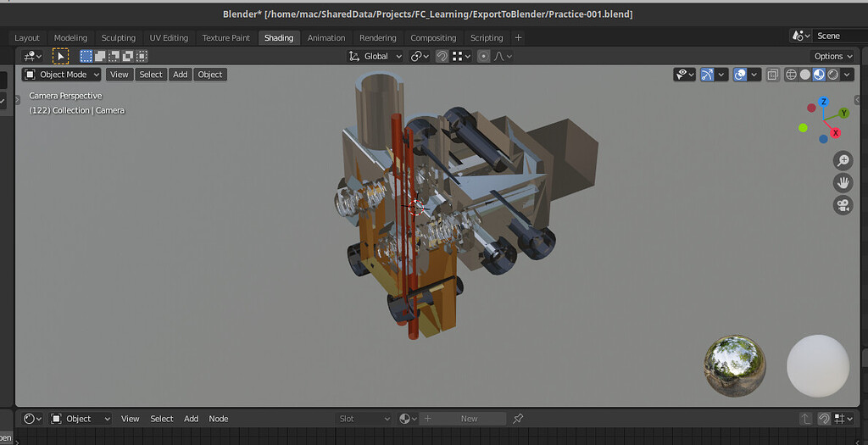The width and height of the screenshot is (868, 445).
Task: Click the hand pan view icon
Action: tap(843, 182)
